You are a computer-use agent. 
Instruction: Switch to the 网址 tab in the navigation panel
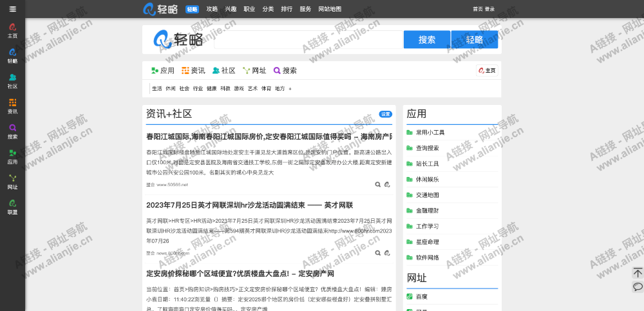(254, 70)
